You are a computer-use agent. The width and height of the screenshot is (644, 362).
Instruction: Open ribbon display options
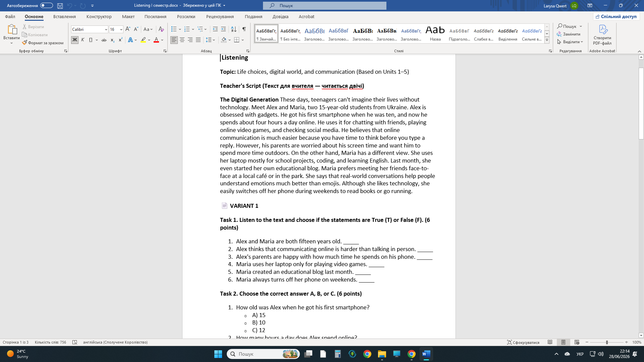tap(590, 6)
